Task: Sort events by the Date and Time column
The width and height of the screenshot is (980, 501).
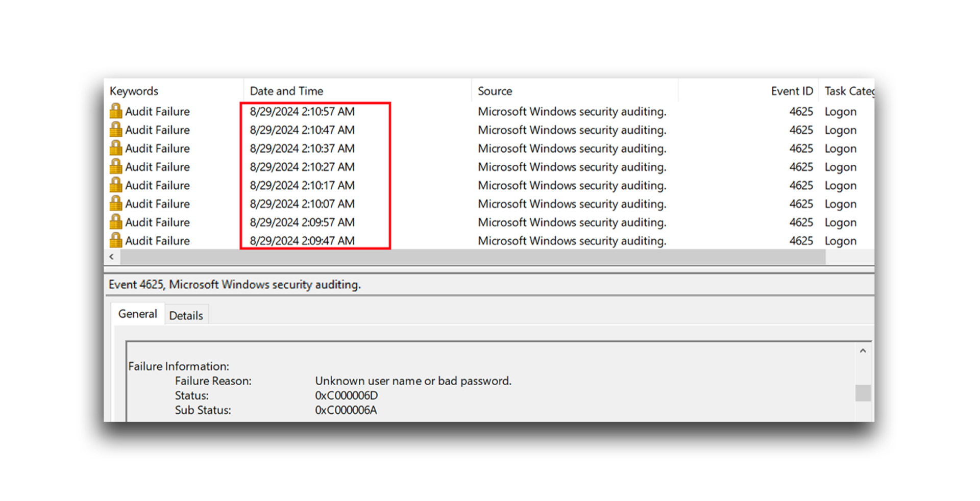Action: coord(286,90)
